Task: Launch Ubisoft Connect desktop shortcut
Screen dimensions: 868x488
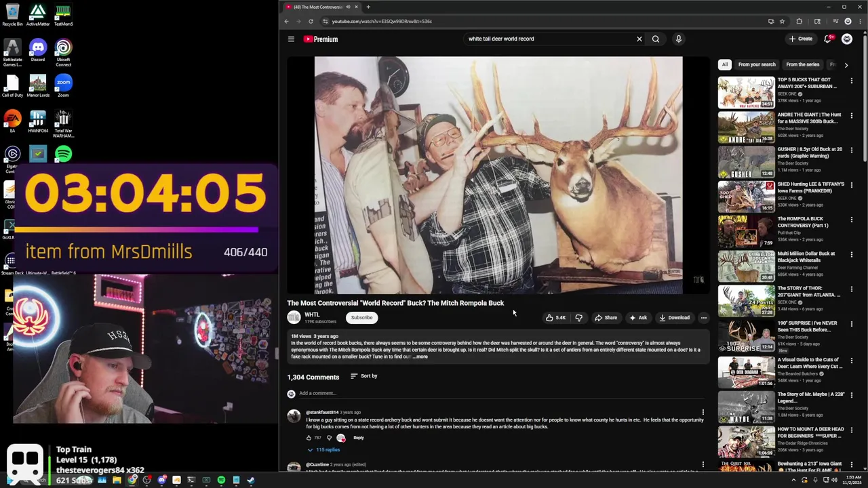Action: tap(63, 53)
